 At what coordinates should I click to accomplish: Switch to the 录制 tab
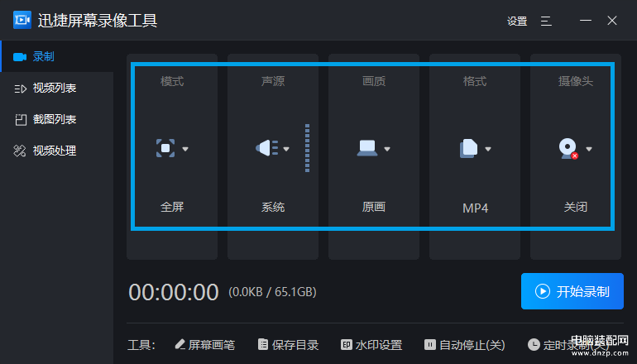(x=57, y=56)
